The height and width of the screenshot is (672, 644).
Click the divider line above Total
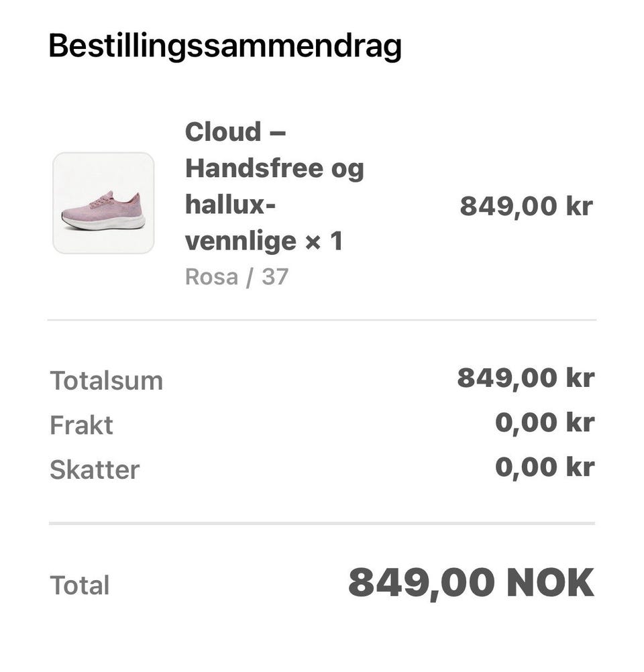coord(322,523)
